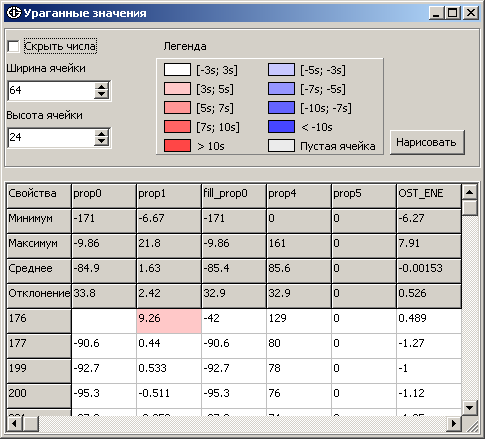Click the horizontal scrollbar right arrow
The width and height of the screenshot is (485, 439).
tap(454, 424)
